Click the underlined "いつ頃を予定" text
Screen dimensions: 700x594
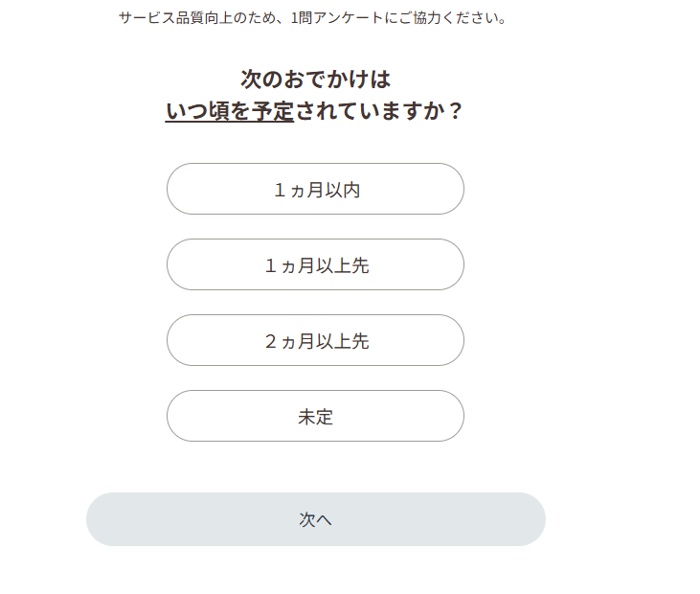point(230,111)
